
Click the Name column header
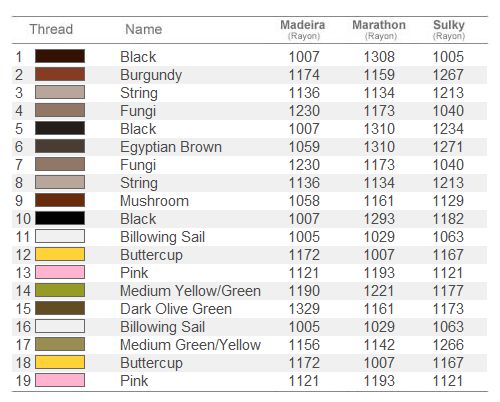point(144,29)
